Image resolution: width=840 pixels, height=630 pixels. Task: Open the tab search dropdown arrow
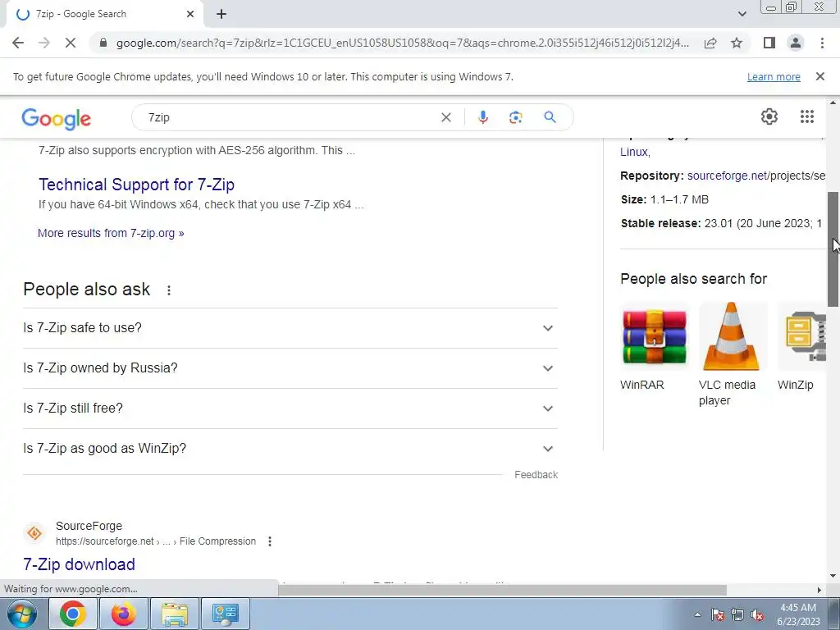(742, 15)
